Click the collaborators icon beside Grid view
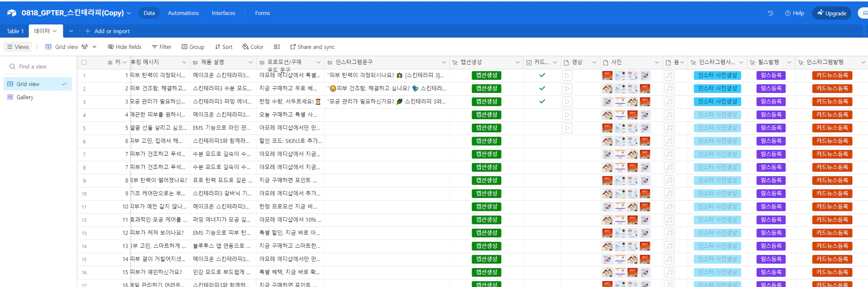Image resolution: width=868 pixels, height=287 pixels. (85, 47)
